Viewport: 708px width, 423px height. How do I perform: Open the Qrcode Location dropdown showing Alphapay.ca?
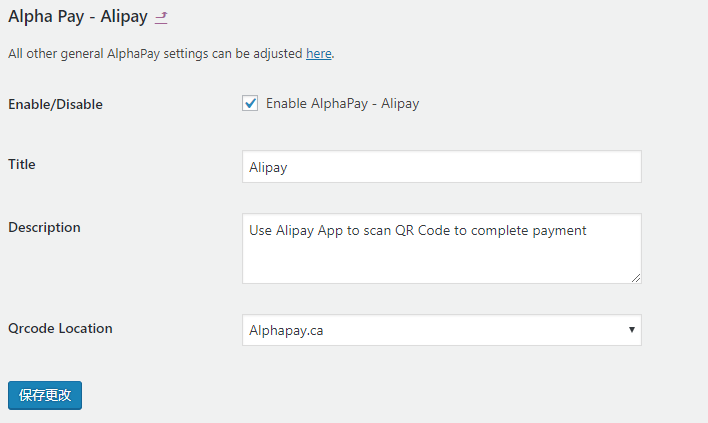coord(442,330)
